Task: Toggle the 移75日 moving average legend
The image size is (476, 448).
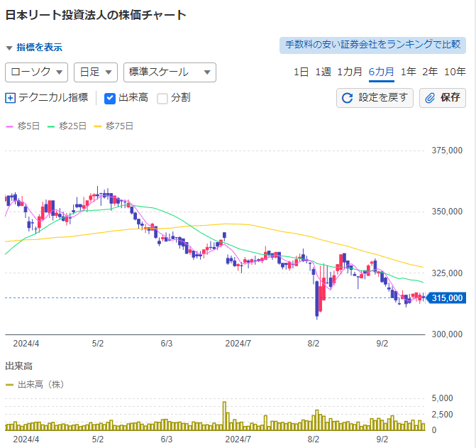Action: coord(114,126)
